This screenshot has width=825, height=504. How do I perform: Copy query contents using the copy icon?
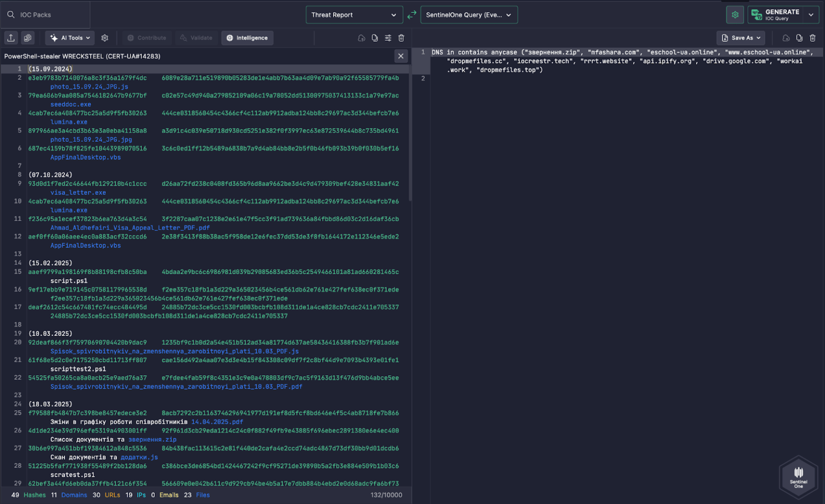[x=799, y=38]
